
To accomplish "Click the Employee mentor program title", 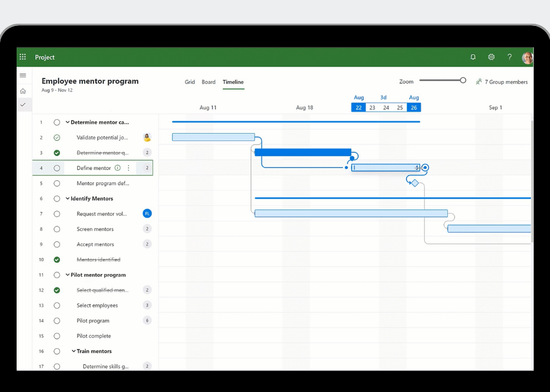I will [x=90, y=81].
